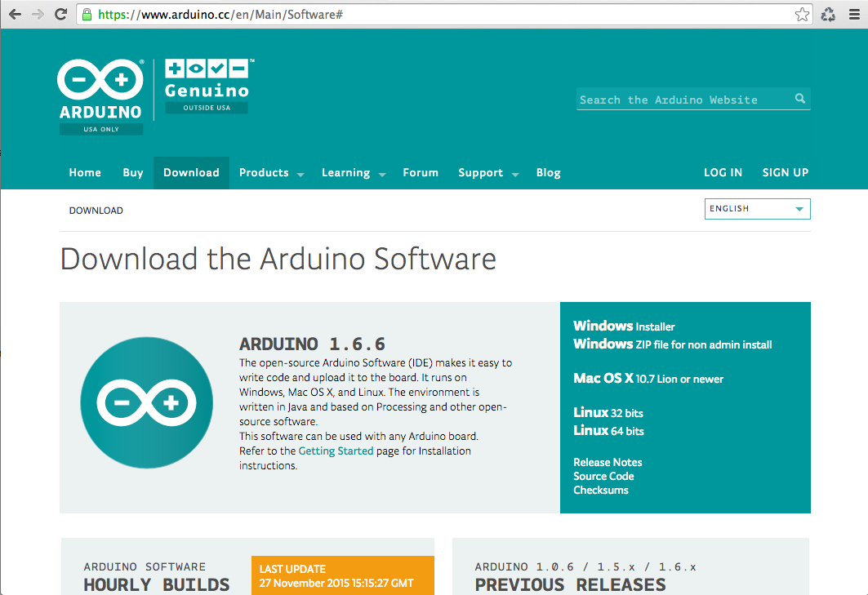The width and height of the screenshot is (868, 595).
Task: Click the Previous Releases heading
Action: point(571,584)
